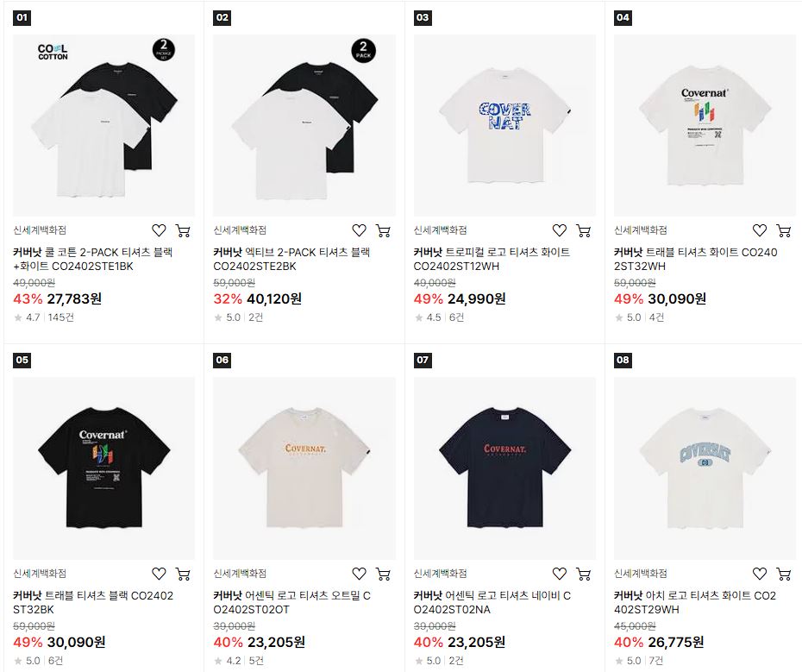The height and width of the screenshot is (672, 802).
Task: Open navy authentic logo tee image
Action: 504,468
